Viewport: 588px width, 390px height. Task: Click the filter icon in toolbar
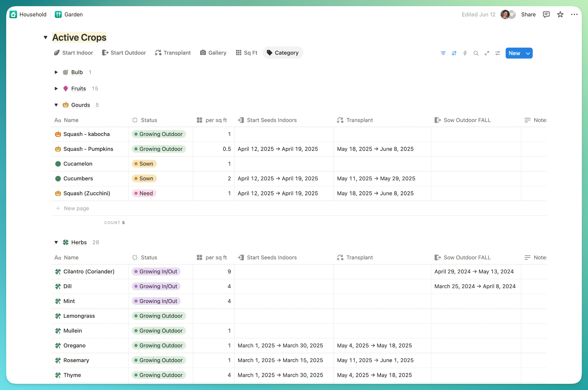pos(443,53)
